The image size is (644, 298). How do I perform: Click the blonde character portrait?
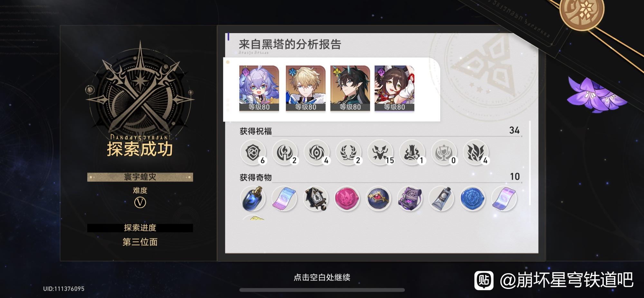point(306,88)
